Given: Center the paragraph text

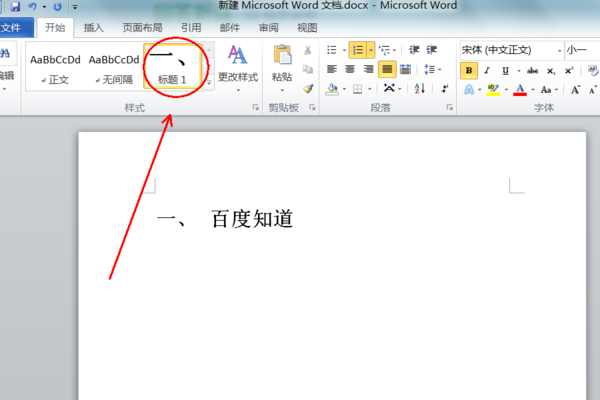Looking at the screenshot, I should tap(350, 69).
